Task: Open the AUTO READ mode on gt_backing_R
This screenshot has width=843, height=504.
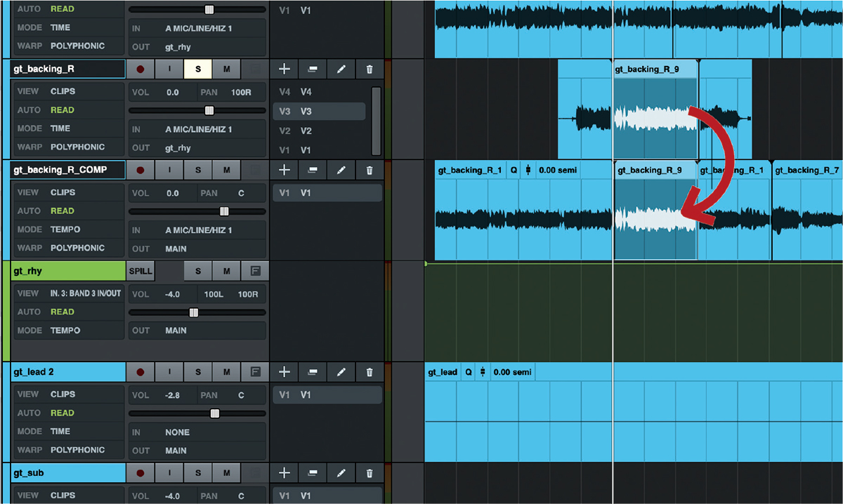Action: tap(68, 110)
